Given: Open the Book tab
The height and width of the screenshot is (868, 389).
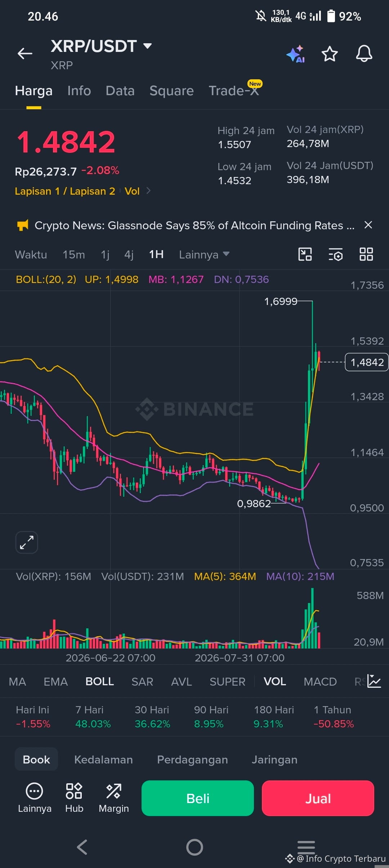Looking at the screenshot, I should coord(36,759).
